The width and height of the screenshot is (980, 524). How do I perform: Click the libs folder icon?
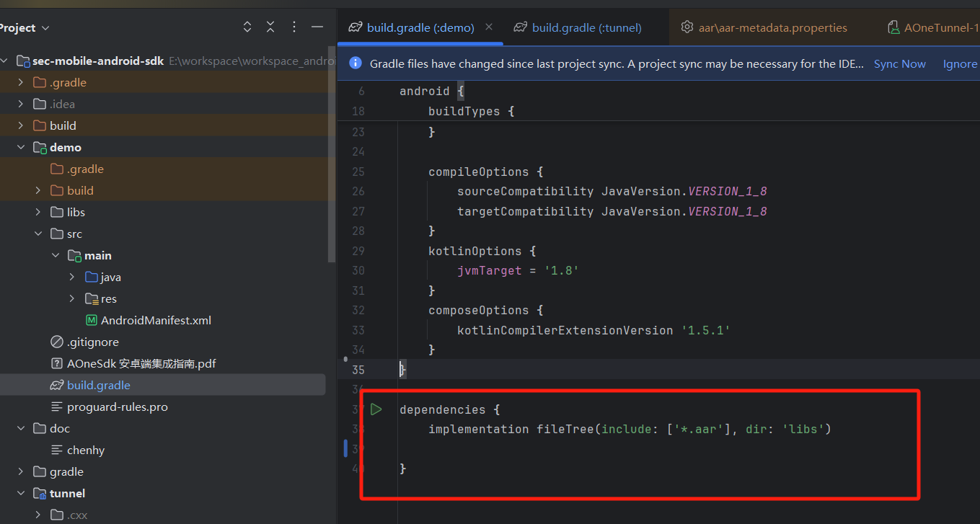pos(57,213)
